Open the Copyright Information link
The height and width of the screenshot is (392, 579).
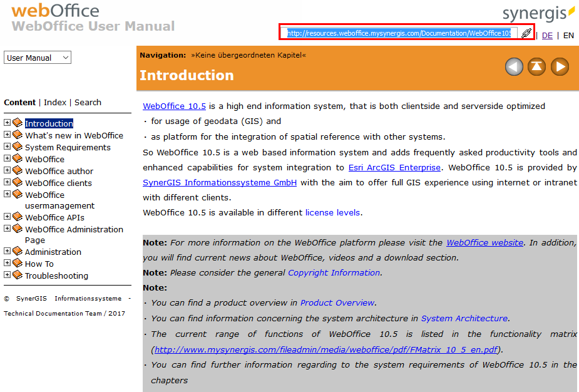pos(334,272)
